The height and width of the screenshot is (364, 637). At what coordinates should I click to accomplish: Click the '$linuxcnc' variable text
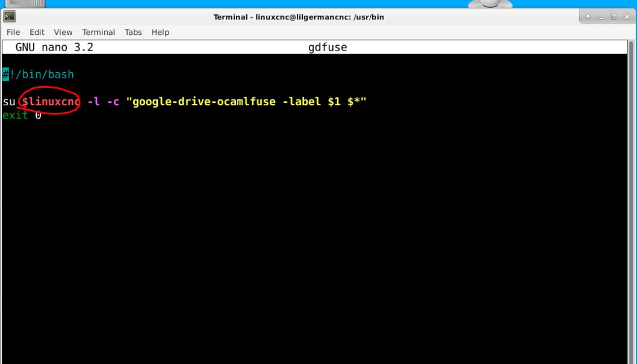[x=51, y=102]
